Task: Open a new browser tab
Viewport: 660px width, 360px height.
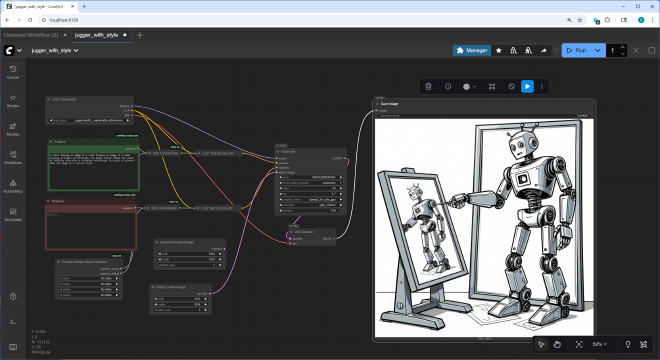Action: (x=84, y=6)
